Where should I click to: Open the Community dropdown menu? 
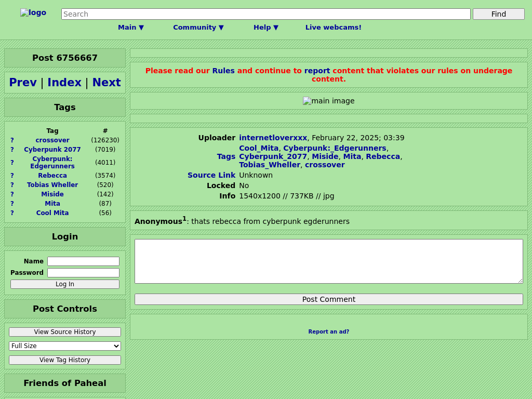coord(198,28)
